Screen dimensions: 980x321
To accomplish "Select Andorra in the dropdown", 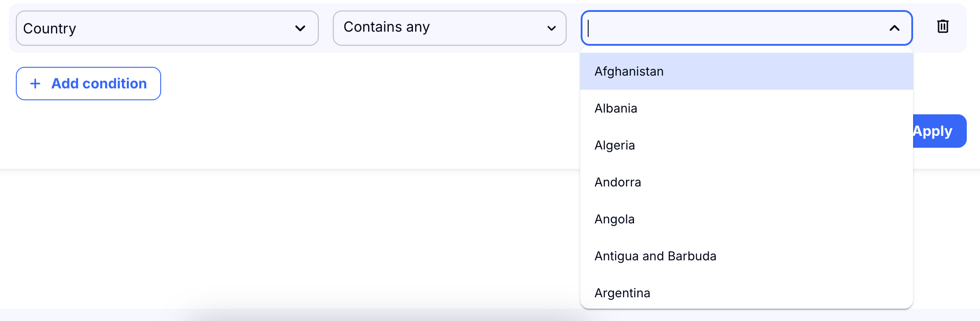I will pyautogui.click(x=618, y=182).
